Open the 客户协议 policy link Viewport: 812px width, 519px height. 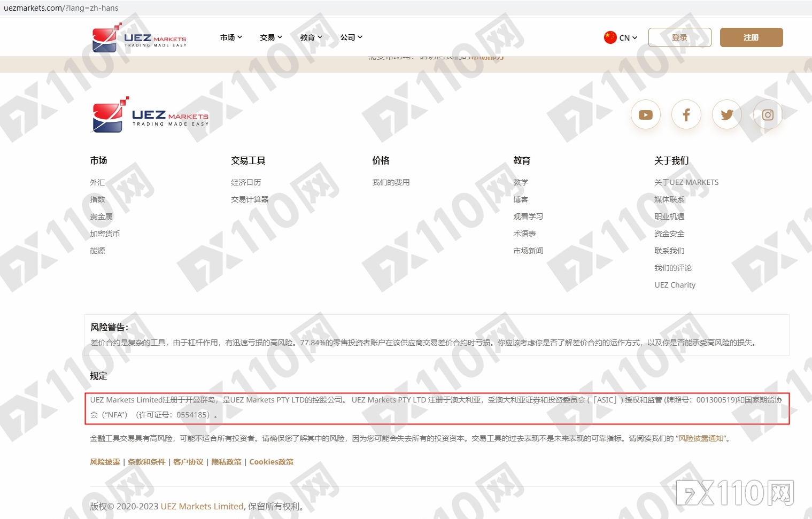[188, 462]
